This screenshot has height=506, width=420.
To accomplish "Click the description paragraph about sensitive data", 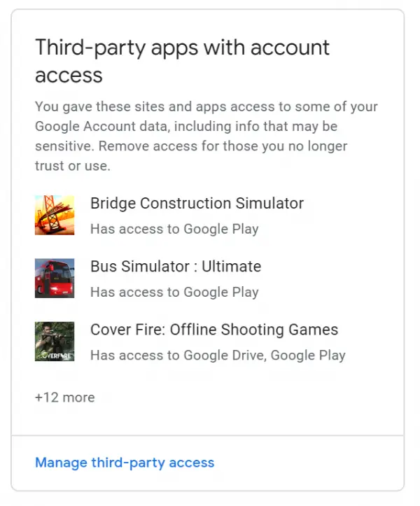I will pos(206,136).
